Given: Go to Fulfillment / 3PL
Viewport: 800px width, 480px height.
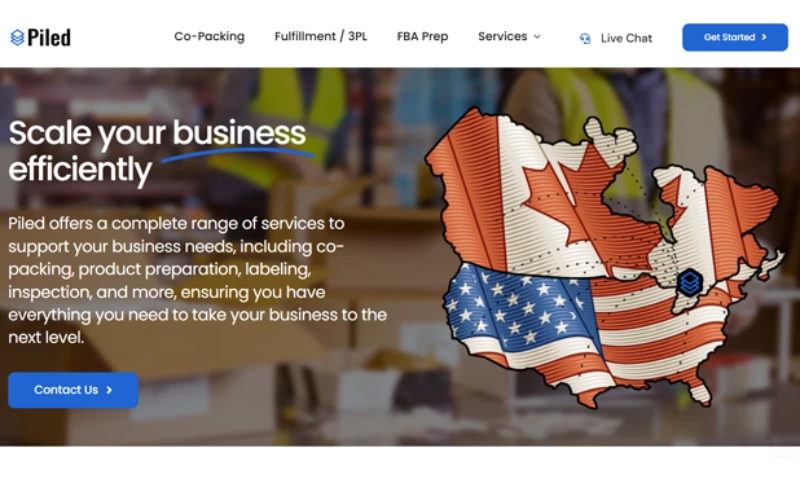Looking at the screenshot, I should pyautogui.click(x=320, y=37).
